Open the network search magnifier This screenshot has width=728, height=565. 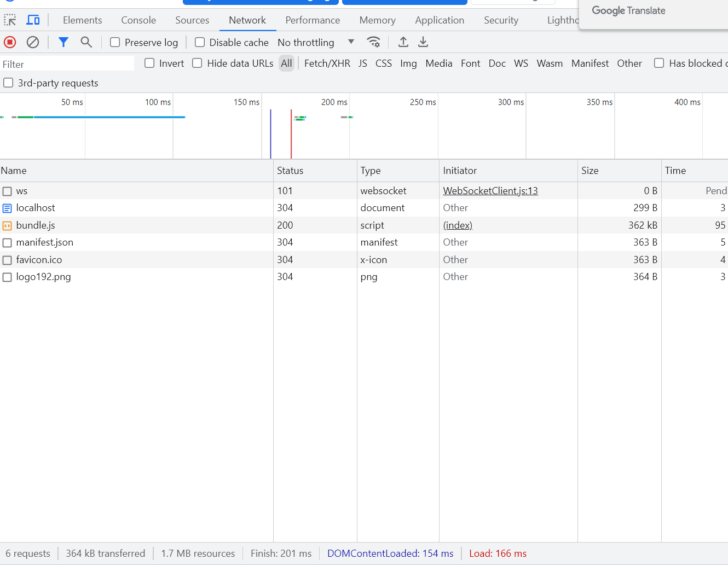point(86,42)
